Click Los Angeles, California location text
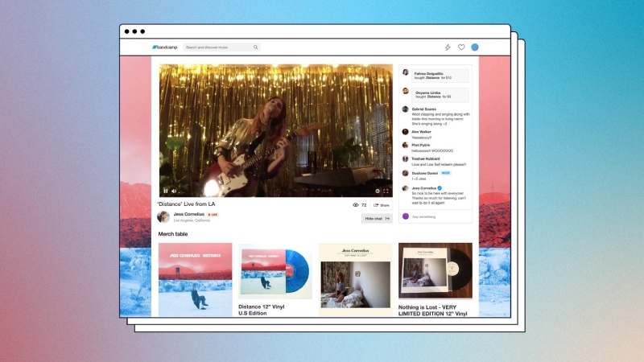The height and width of the screenshot is (362, 644). [192, 220]
